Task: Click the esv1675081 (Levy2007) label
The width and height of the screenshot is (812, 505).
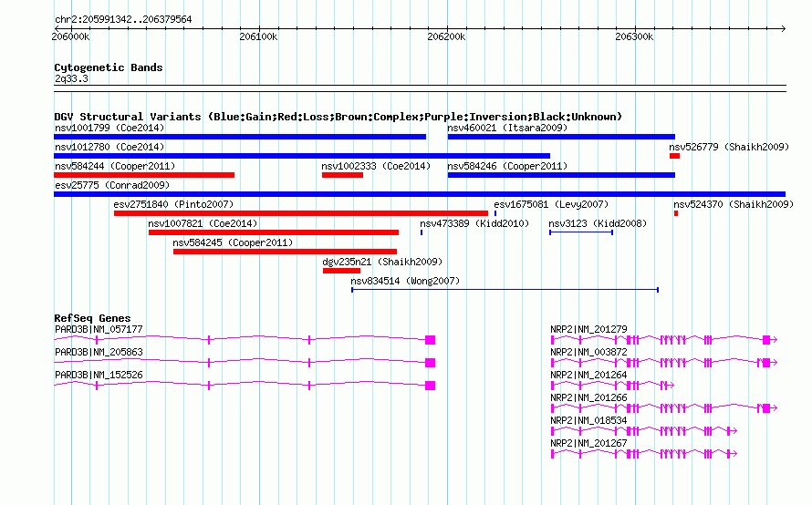Action: tap(551, 204)
